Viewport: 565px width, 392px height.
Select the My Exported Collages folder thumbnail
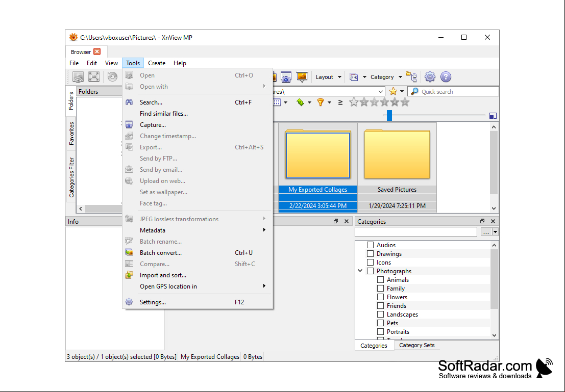pos(318,167)
